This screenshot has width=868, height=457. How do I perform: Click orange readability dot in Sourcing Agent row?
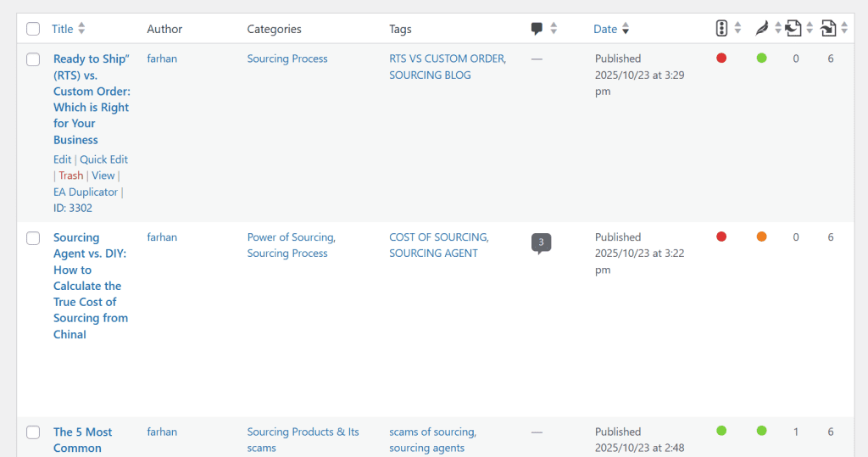click(x=762, y=237)
